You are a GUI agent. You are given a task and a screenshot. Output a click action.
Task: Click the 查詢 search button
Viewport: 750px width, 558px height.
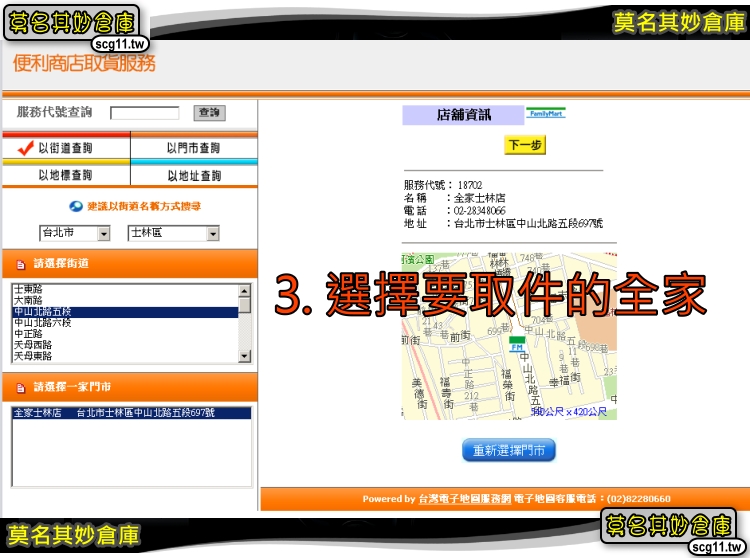pos(209,113)
